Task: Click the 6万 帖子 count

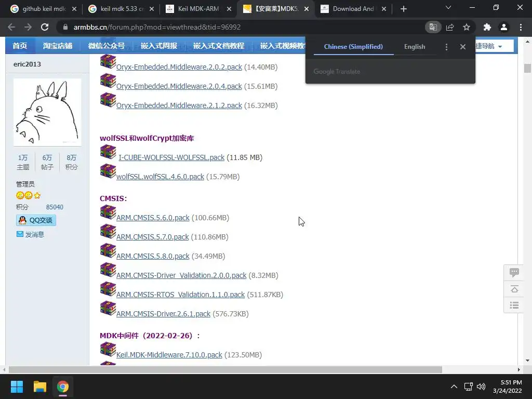Action: pyautogui.click(x=47, y=162)
